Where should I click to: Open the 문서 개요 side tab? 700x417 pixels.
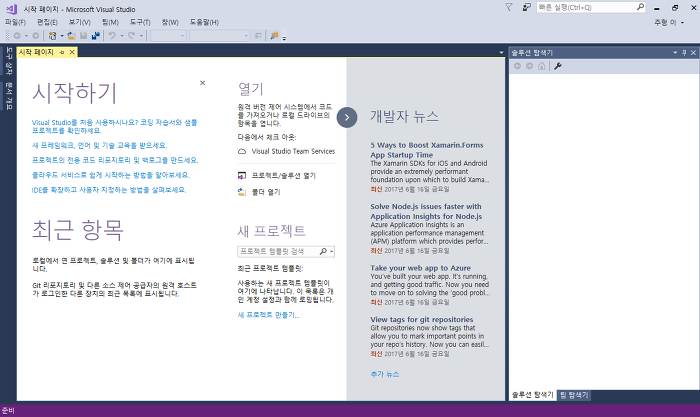(9, 96)
